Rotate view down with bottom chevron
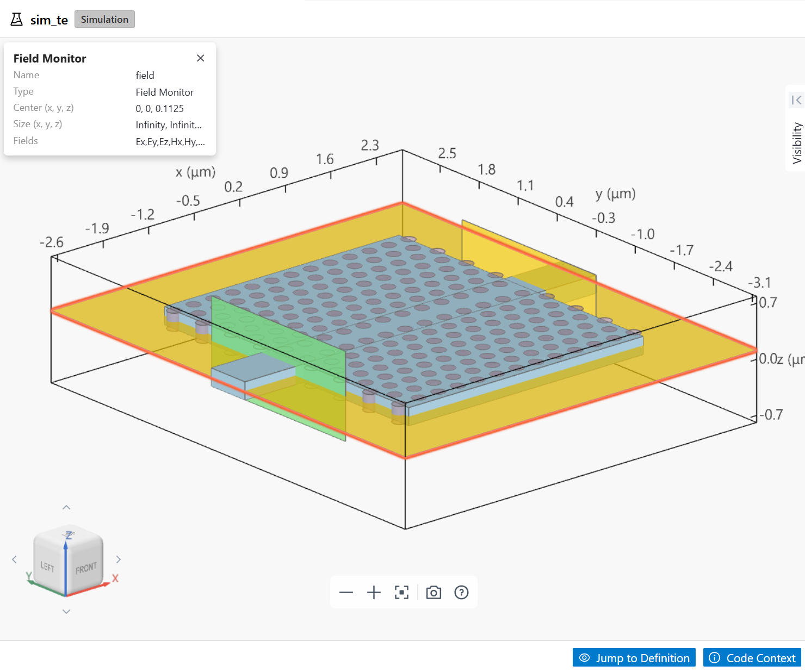805x672 pixels. [66, 612]
